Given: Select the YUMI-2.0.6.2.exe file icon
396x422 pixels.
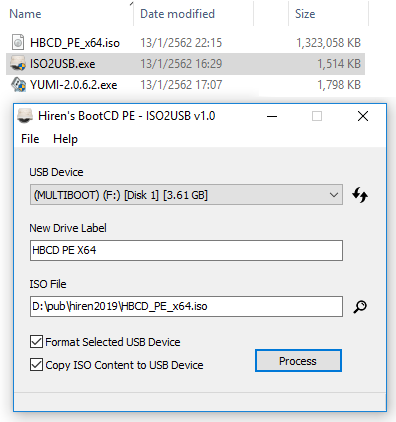Looking at the screenshot, I should 18,85.
